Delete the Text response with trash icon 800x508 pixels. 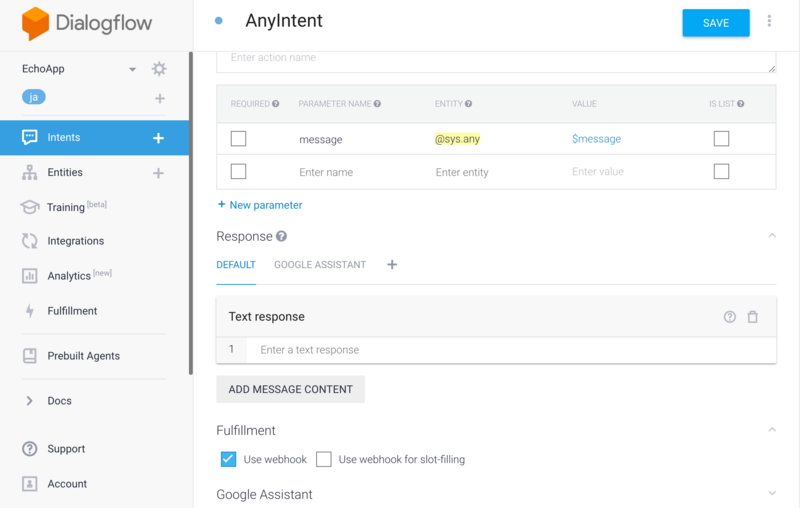coord(753,317)
